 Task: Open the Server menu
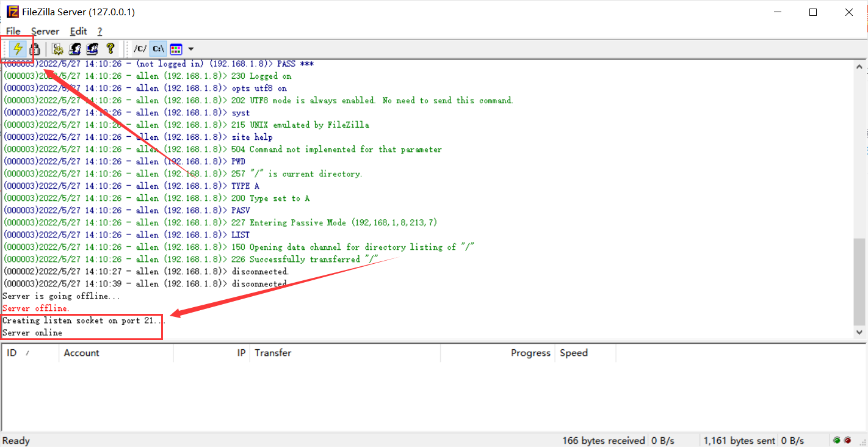tap(45, 31)
